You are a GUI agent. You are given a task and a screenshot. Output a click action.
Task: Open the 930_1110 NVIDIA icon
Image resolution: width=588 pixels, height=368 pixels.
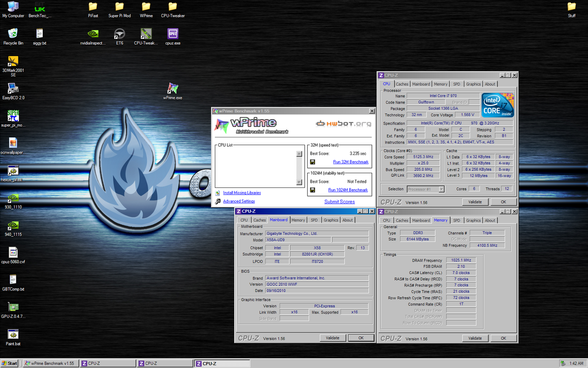[13, 201]
